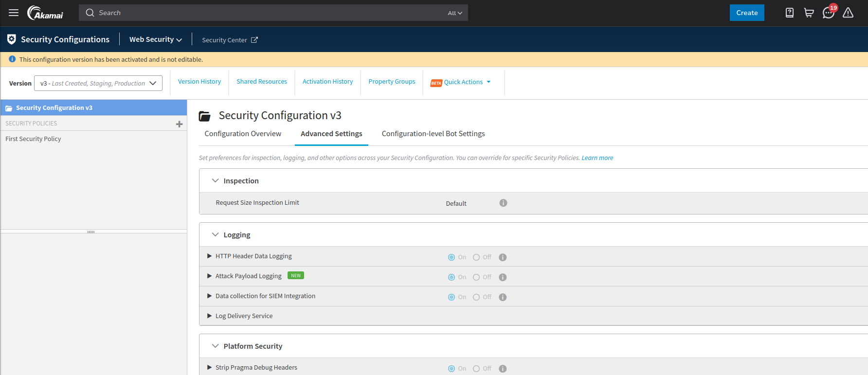Show info for Request Size Inspection Limit

pyautogui.click(x=503, y=203)
